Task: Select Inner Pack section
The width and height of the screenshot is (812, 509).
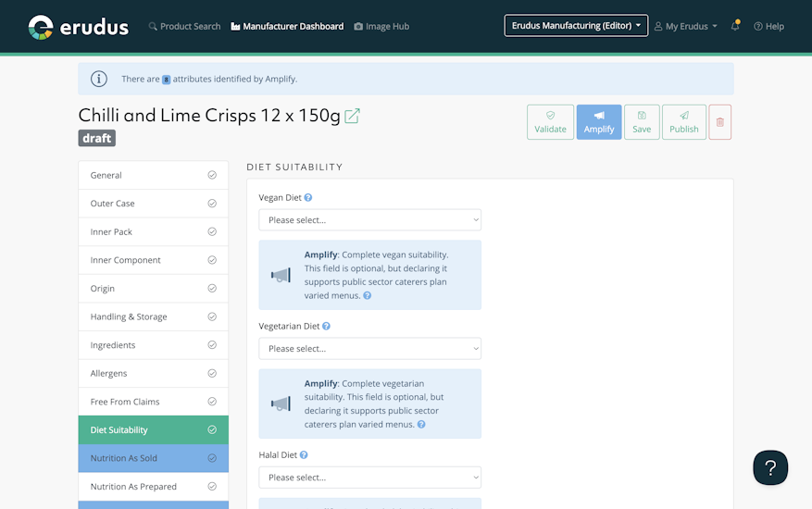Action: point(154,232)
